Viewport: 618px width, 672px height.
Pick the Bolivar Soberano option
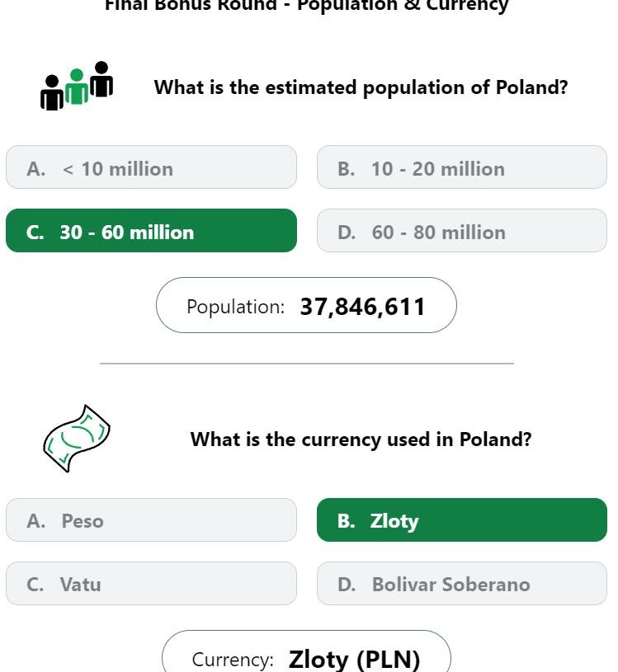(x=462, y=583)
